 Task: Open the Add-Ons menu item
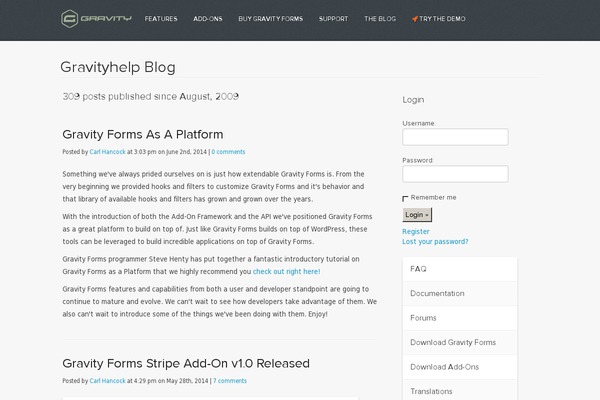[x=207, y=19]
